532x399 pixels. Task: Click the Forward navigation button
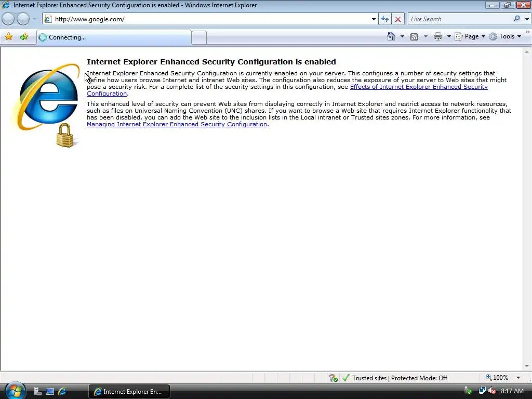[x=23, y=19]
